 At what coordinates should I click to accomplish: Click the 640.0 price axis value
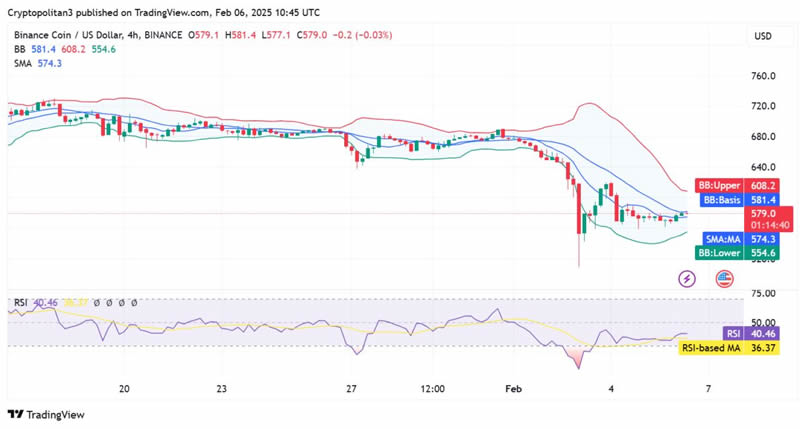click(x=763, y=167)
